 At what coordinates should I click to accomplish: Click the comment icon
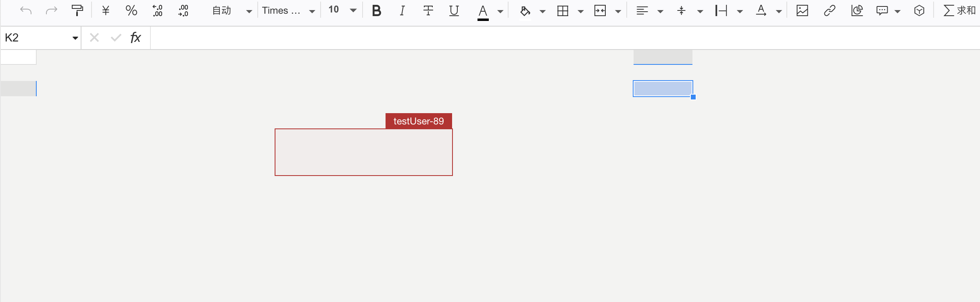[x=882, y=10]
